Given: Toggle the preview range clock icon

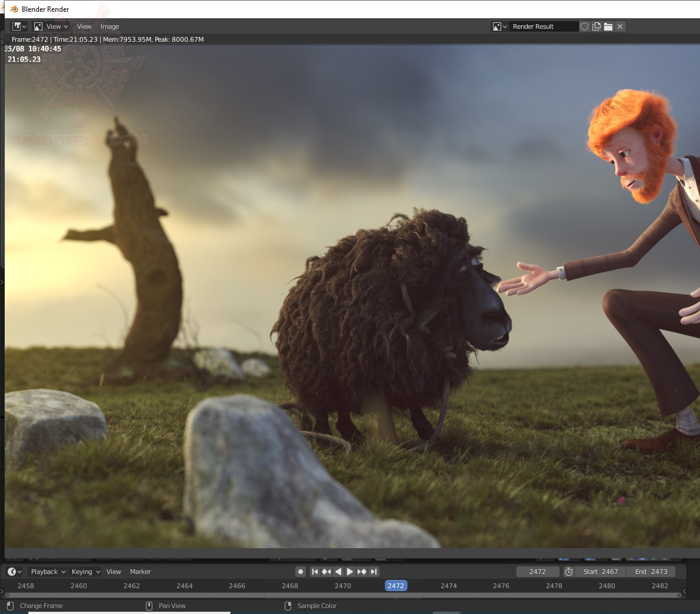Looking at the screenshot, I should 569,572.
